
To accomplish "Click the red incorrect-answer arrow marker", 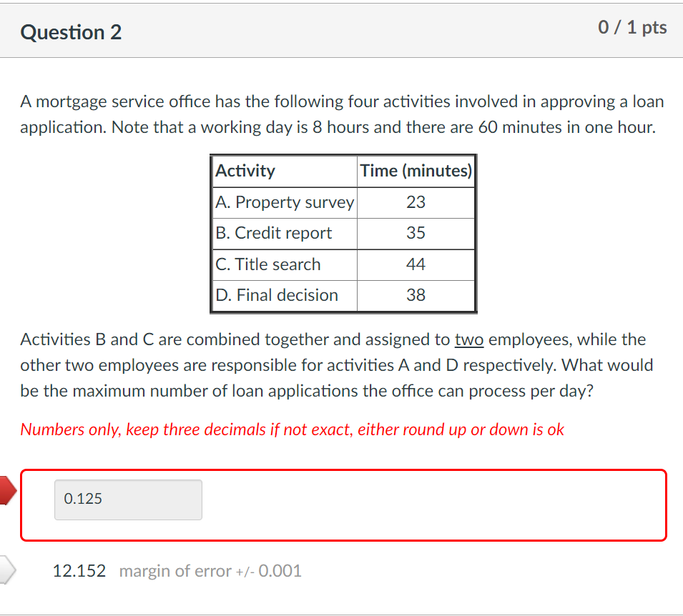I will [x=6, y=491].
